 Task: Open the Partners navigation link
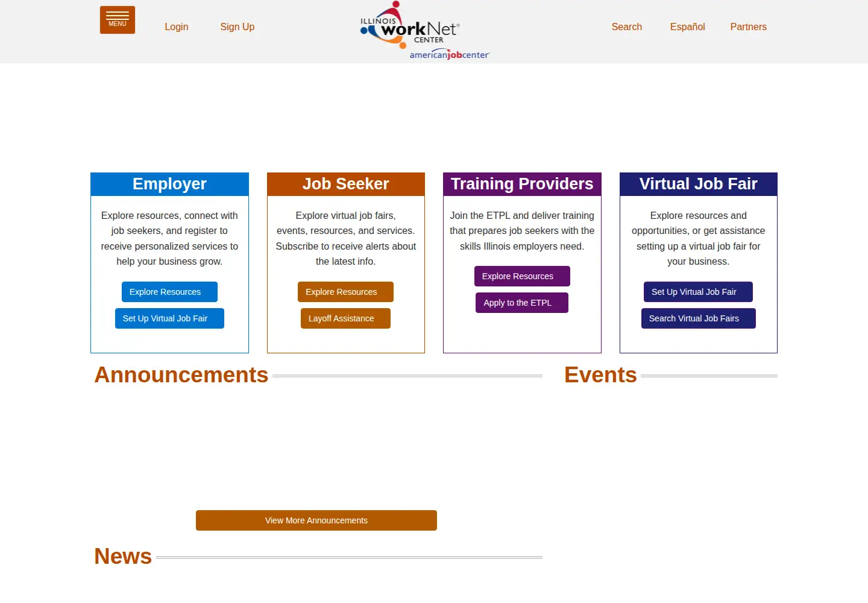pyautogui.click(x=749, y=27)
